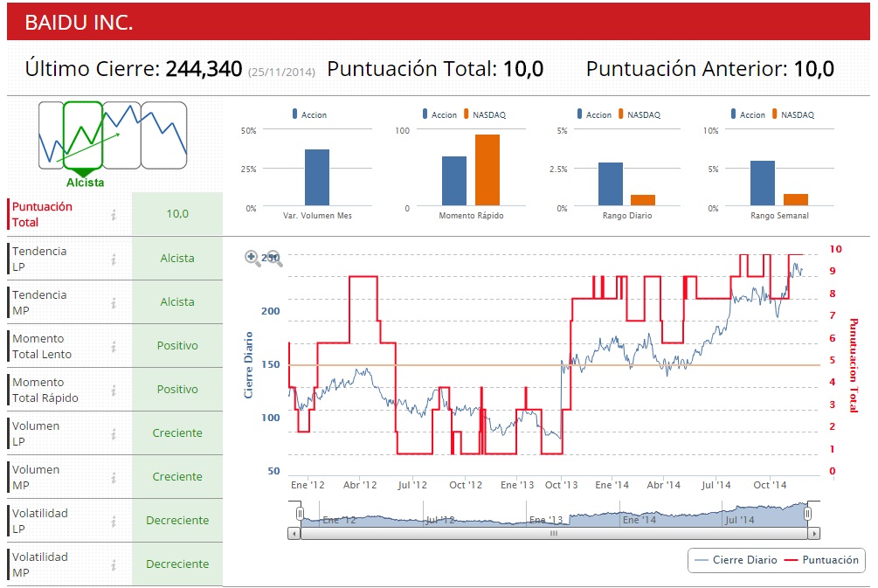This screenshot has height=588, width=878.
Task: Open info icon for Momento Total Rápido
Action: 114,391
